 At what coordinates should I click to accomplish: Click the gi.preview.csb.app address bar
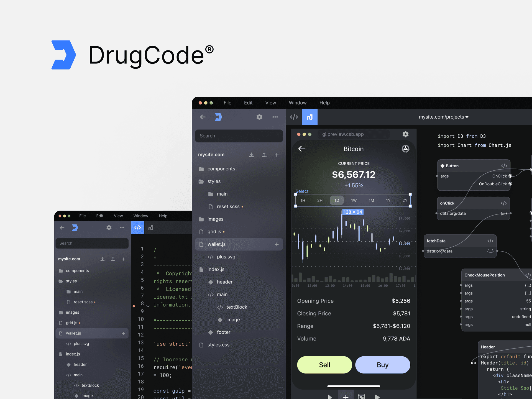click(x=353, y=134)
